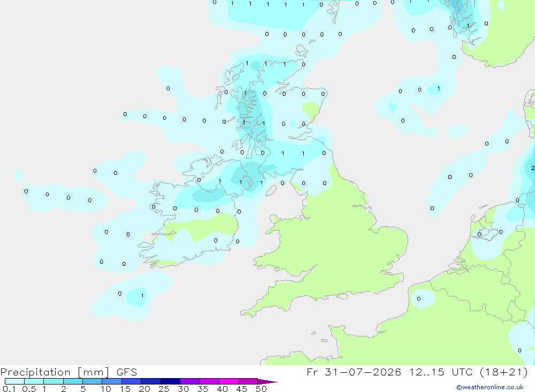The width and height of the screenshot is (535, 392).
Task: Select the 15–20 mm legend color swatch
Action: click(x=131, y=381)
